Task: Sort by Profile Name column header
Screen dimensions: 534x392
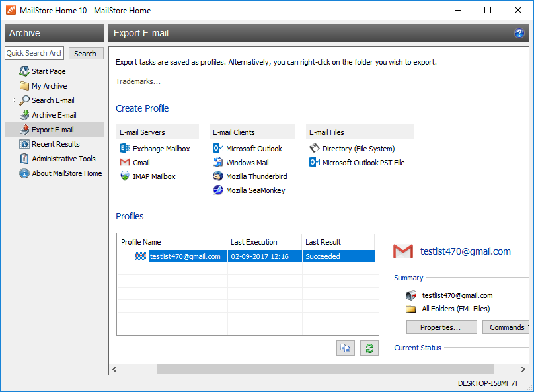Action: [172, 242]
